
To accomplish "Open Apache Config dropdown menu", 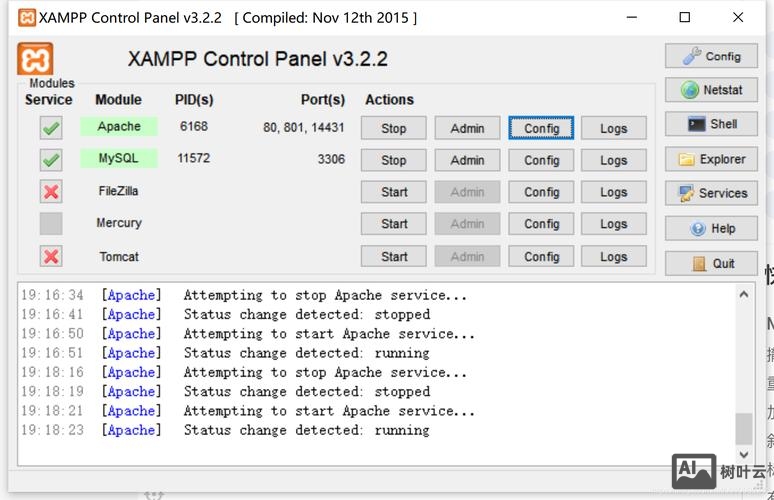I will coord(541,128).
